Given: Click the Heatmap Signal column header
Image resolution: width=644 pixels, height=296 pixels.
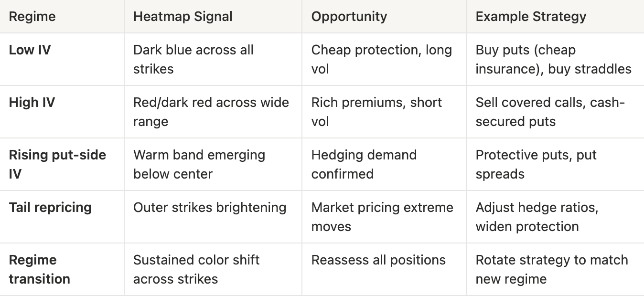Looking at the screenshot, I should [182, 17].
